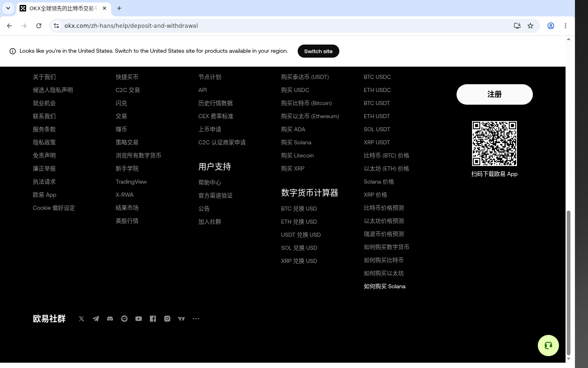View site information icon in address bar
The image size is (588, 368).
[56, 26]
